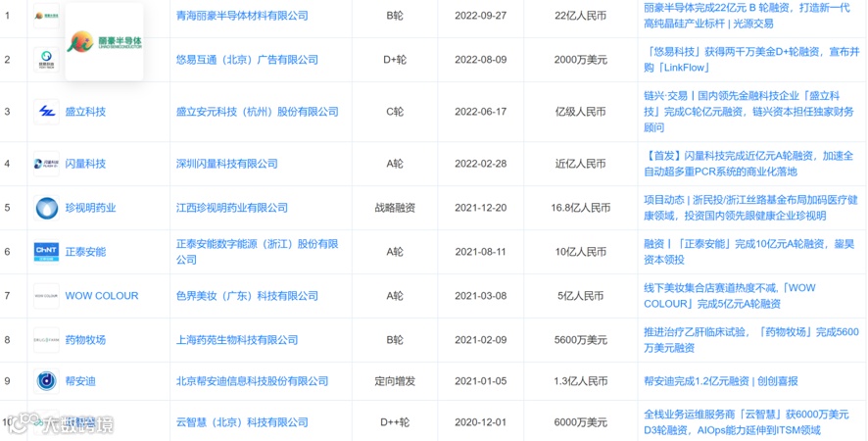The height and width of the screenshot is (441, 868).
Task: Click the amount cell 亿级人民币
Action: pyautogui.click(x=580, y=112)
